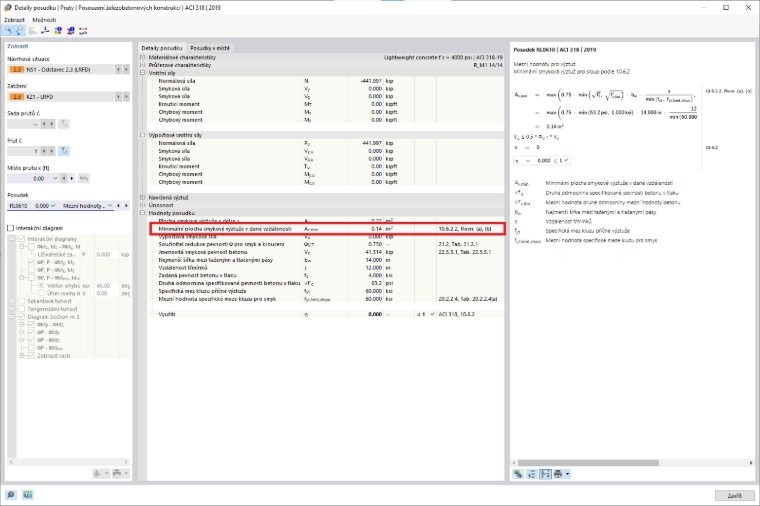This screenshot has height=506, width=760.
Task: Click the search icon in the bottom-left corner
Action: [11, 495]
